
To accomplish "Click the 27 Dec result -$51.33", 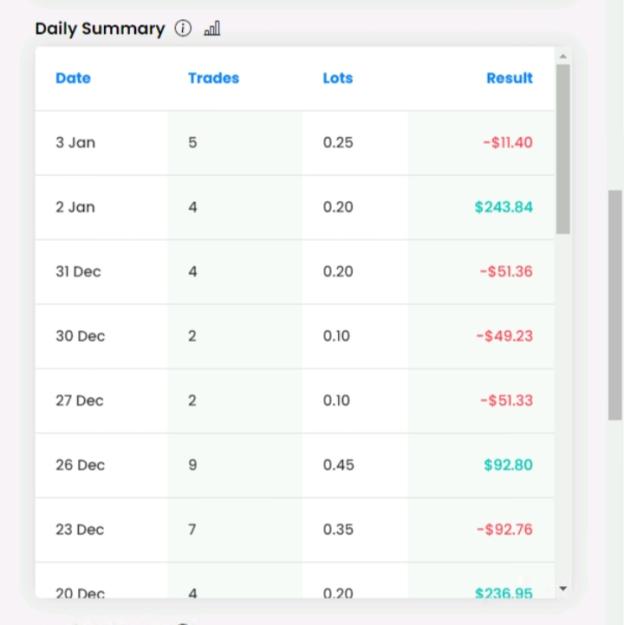I will point(506,401).
